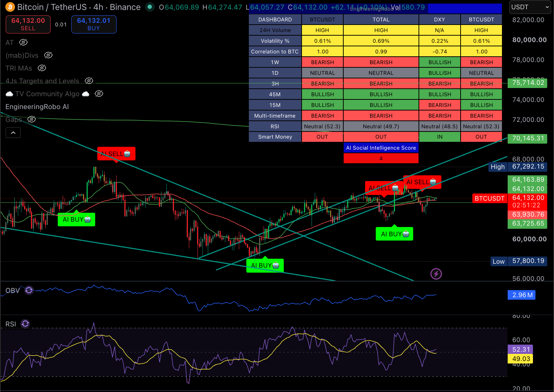Click the 75,714.02 green price label
This screenshot has width=554, height=392.
click(x=527, y=83)
